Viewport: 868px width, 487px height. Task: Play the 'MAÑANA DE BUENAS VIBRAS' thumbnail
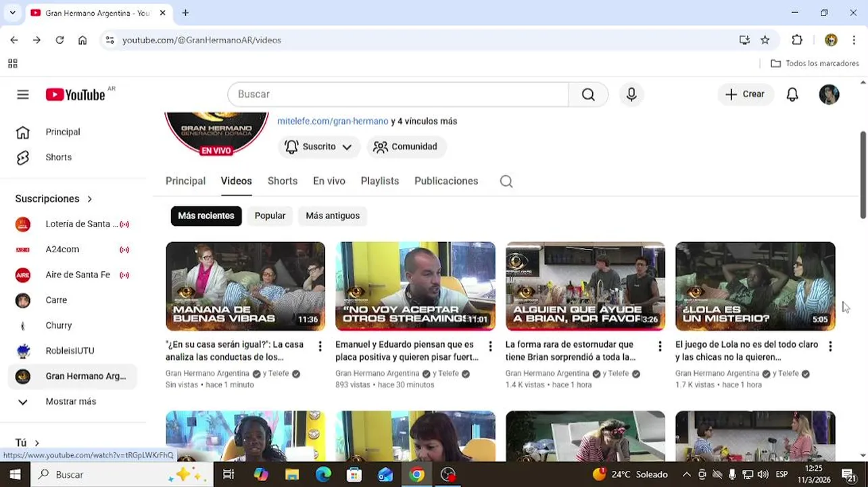245,286
